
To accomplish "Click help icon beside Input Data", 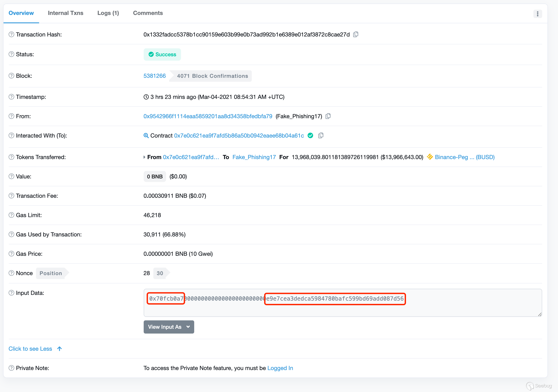I will pyautogui.click(x=11, y=293).
